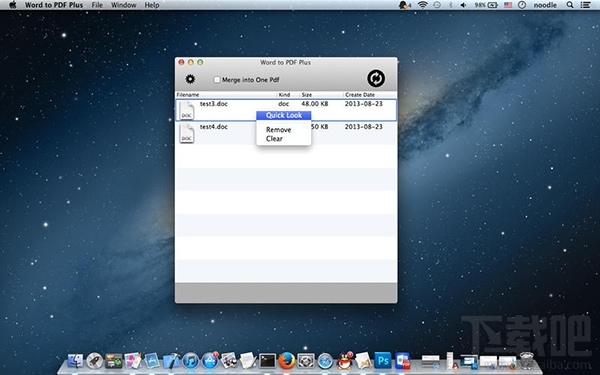The image size is (600, 375).
Task: Click the Word to PDF Plus Dock icon
Action: pyautogui.click(x=402, y=361)
